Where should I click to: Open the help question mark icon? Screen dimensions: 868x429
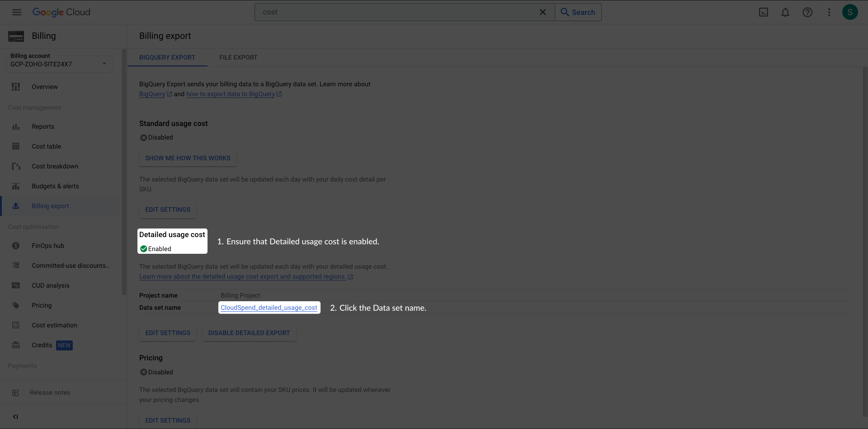point(807,12)
